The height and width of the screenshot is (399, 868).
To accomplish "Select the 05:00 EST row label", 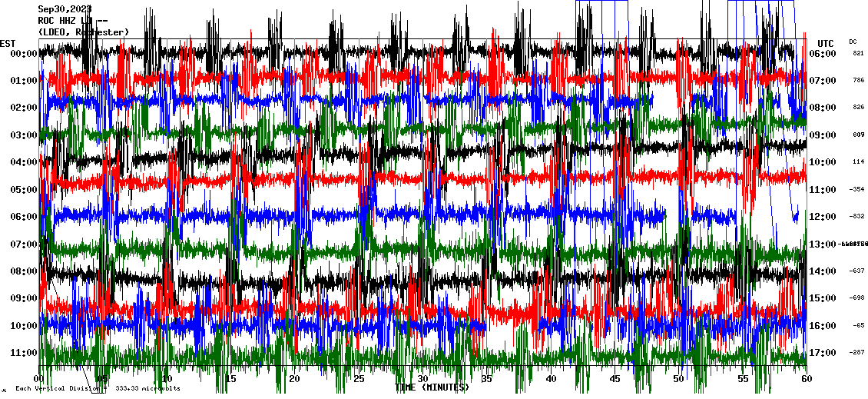I will 24,190.
